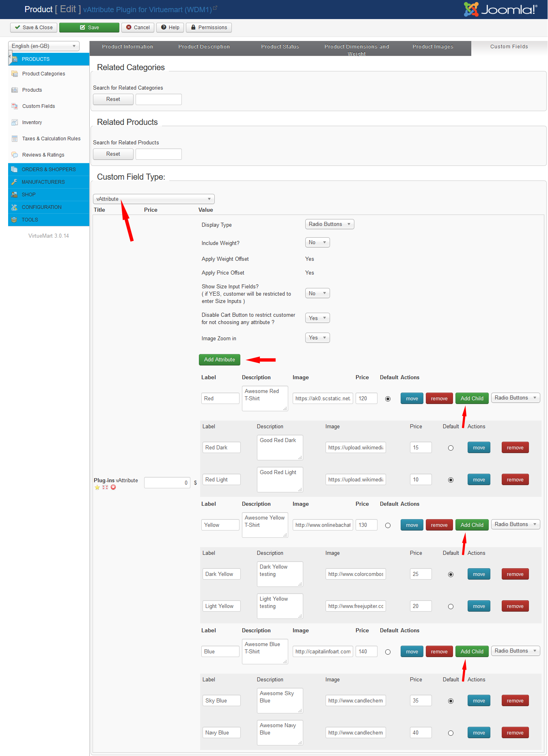Click the red remove icon under Plug-ins vAttribute
Image resolution: width=548 pixels, height=756 pixels.
[x=113, y=488]
